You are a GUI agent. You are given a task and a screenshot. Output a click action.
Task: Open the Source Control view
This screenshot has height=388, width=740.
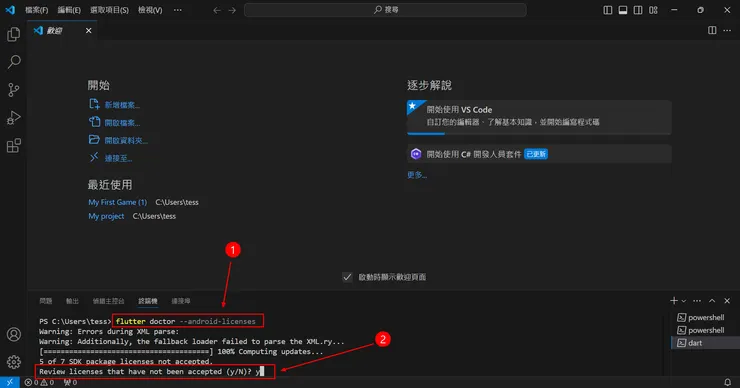(14, 90)
